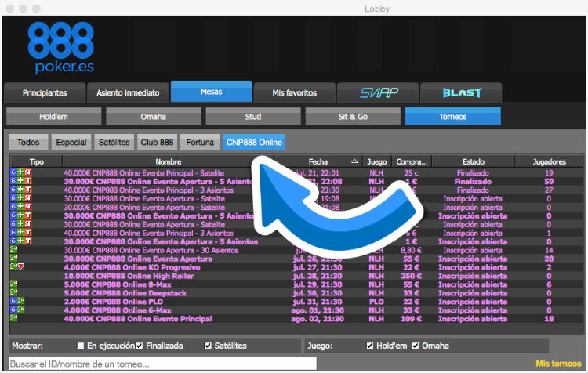Toggle the En ejecución checkbox
Screen dimensions: 588x373
click(80, 346)
